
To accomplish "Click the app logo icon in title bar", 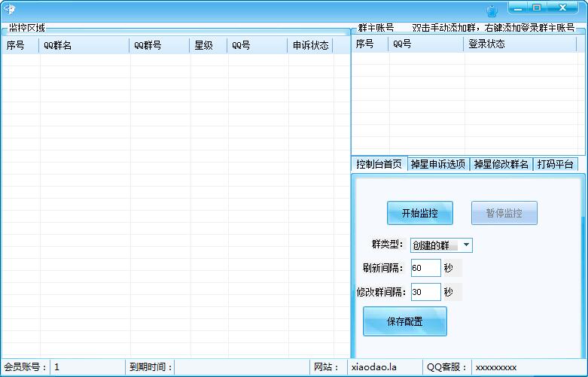I will [9, 9].
